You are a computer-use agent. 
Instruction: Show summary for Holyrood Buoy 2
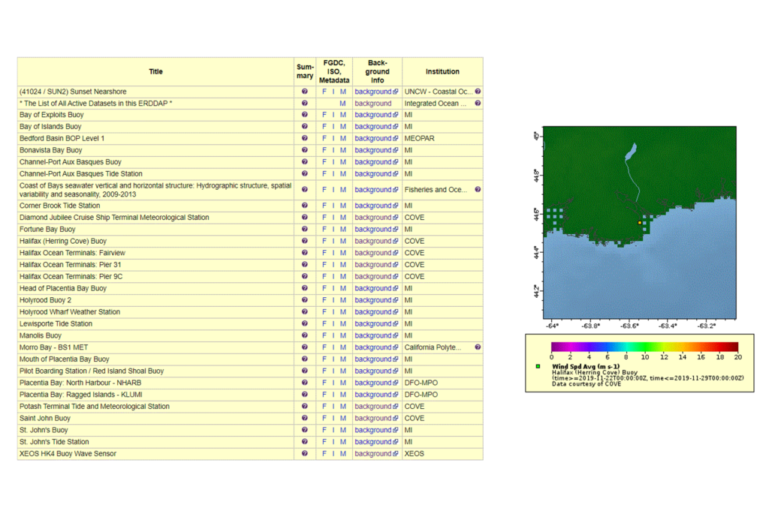click(x=305, y=300)
